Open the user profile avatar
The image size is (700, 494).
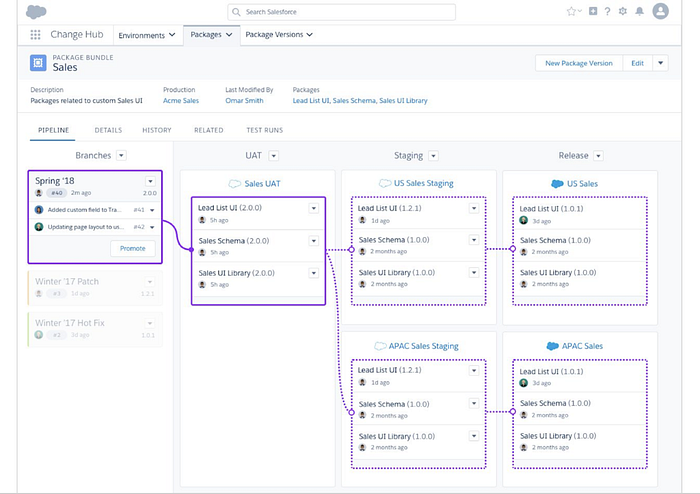(x=660, y=11)
